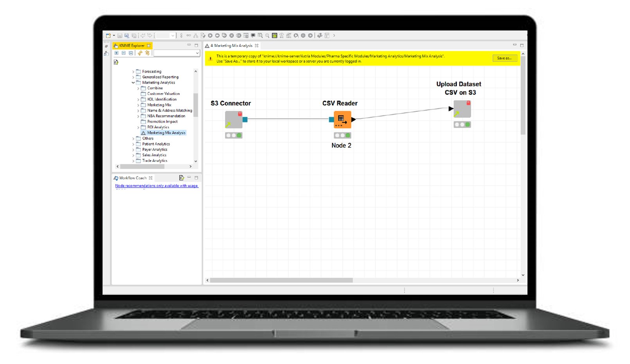Expand the Generalized Reporting folder
Screen dimensions: 630x364
coord(133,77)
